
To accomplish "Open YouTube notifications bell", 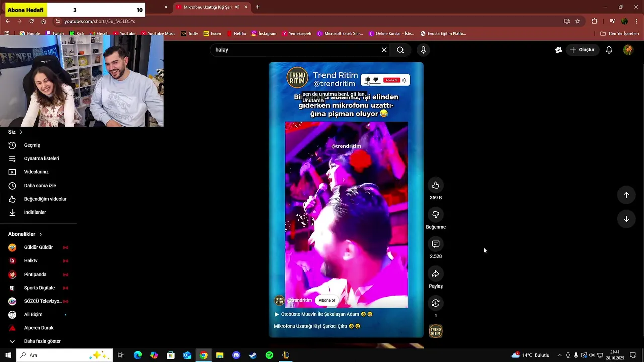I will 609,50.
